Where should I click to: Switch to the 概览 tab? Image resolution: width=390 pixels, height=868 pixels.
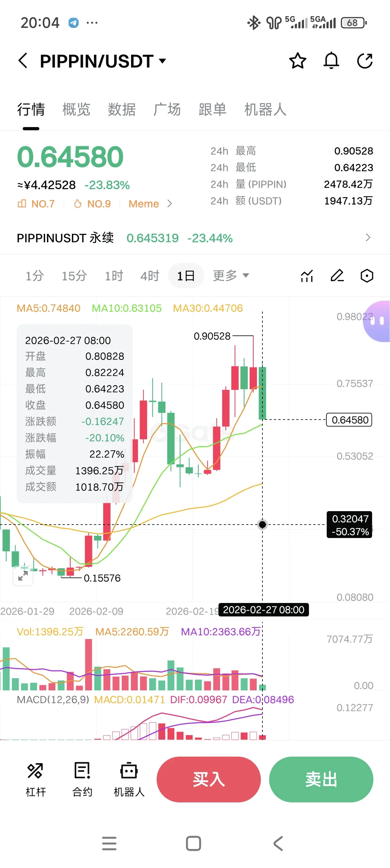76,109
